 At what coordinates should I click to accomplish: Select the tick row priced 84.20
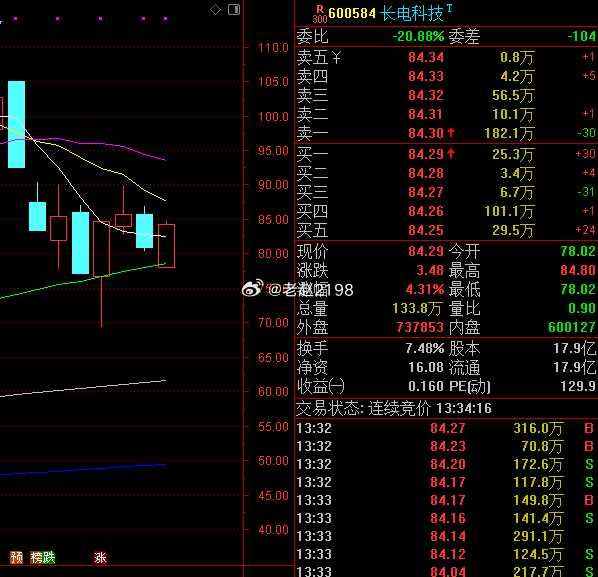[x=446, y=464]
